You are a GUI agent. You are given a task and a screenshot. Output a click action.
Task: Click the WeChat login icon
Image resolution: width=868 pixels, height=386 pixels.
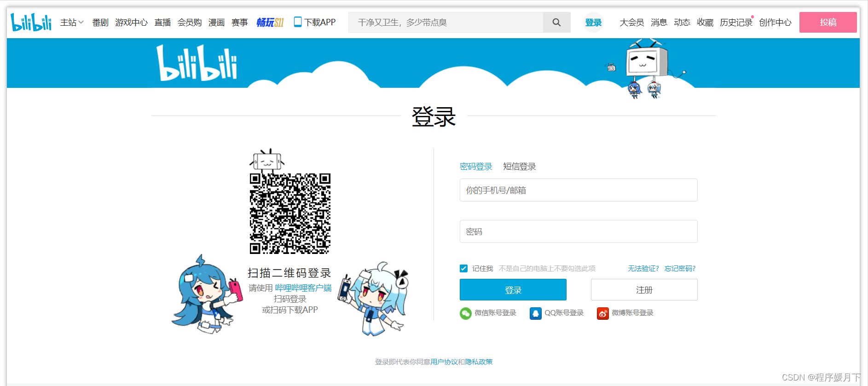(x=466, y=313)
